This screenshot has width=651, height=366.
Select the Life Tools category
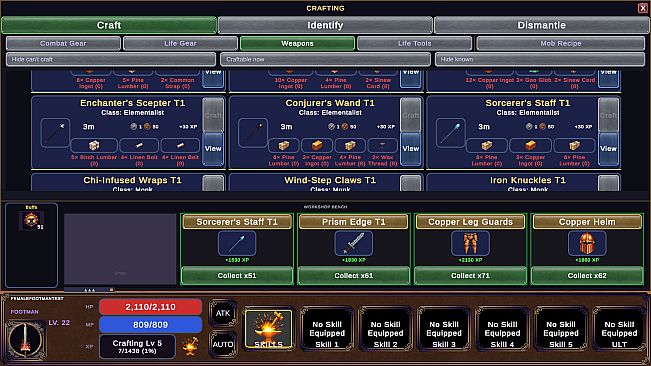click(x=414, y=43)
